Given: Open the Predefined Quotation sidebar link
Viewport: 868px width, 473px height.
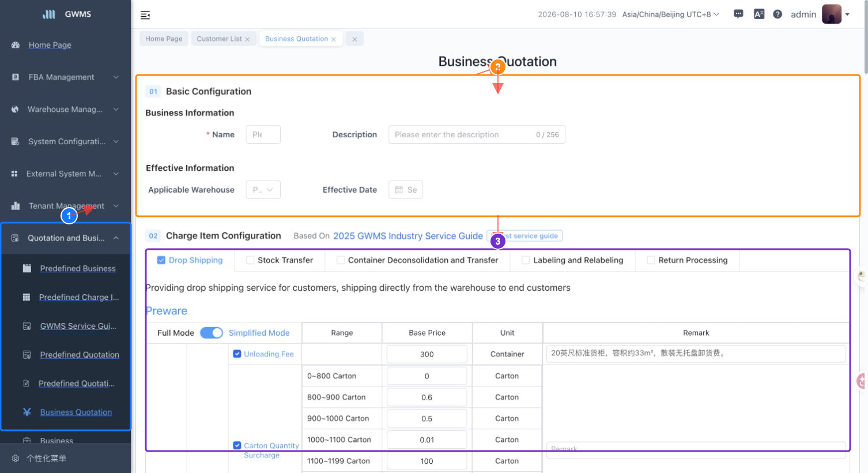Looking at the screenshot, I should coord(80,355).
